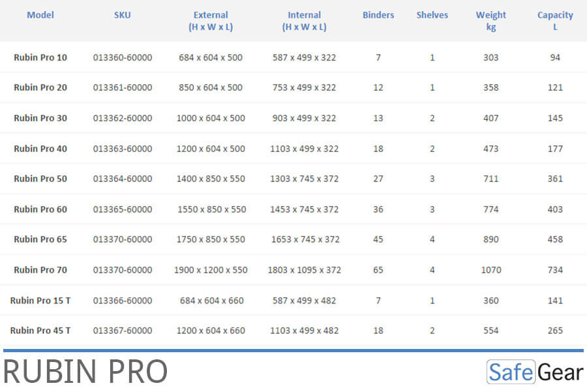
Task: Click weight value 711
Action: [x=490, y=179]
